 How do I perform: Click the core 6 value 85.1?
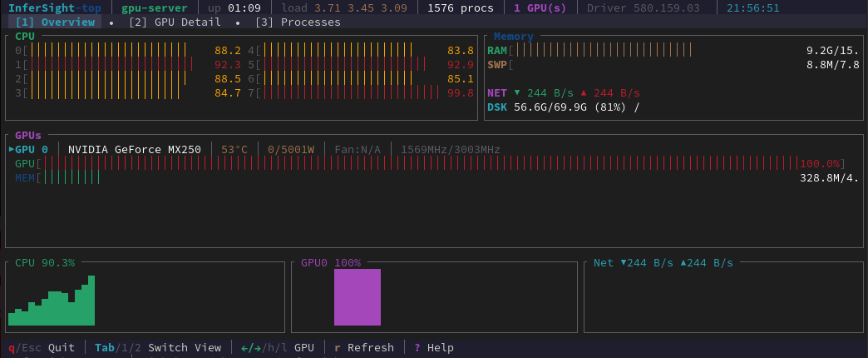pyautogui.click(x=461, y=79)
